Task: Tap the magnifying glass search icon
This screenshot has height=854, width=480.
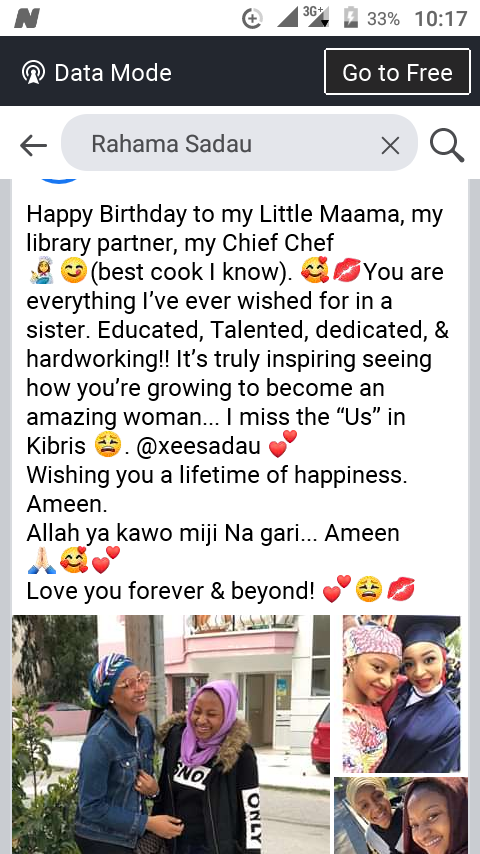Action: point(447,145)
